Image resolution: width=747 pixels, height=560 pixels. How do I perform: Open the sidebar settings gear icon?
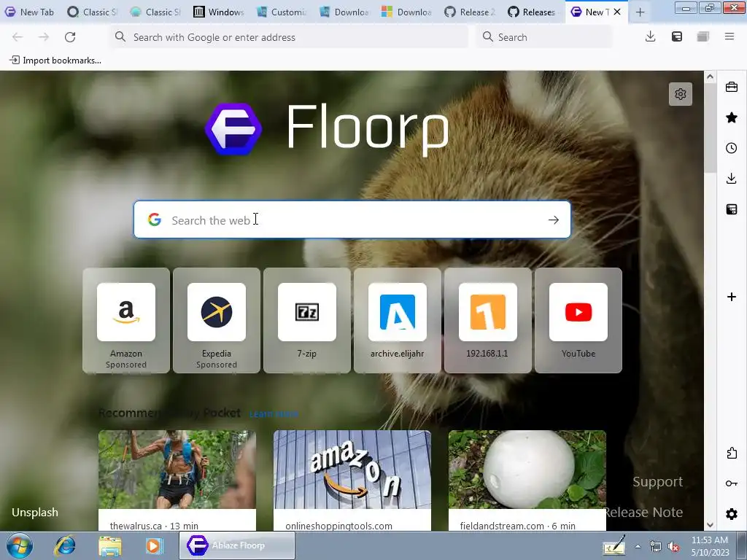point(731,514)
